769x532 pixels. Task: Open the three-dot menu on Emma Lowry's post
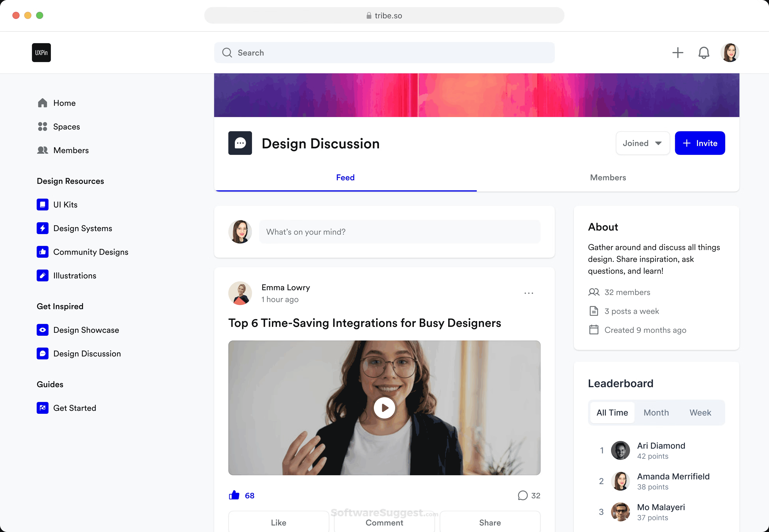point(529,293)
